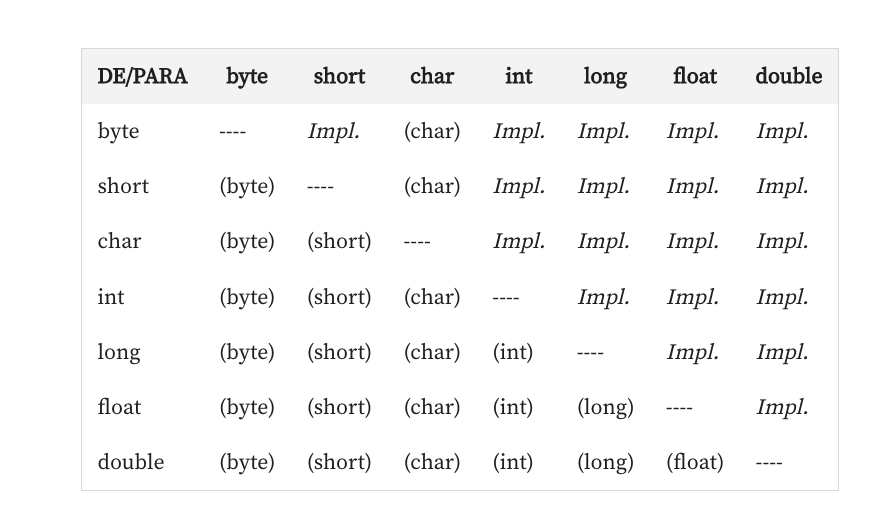The height and width of the screenshot is (518, 876).
Task: Click the (int) cell in the long row
Action: coord(513,352)
